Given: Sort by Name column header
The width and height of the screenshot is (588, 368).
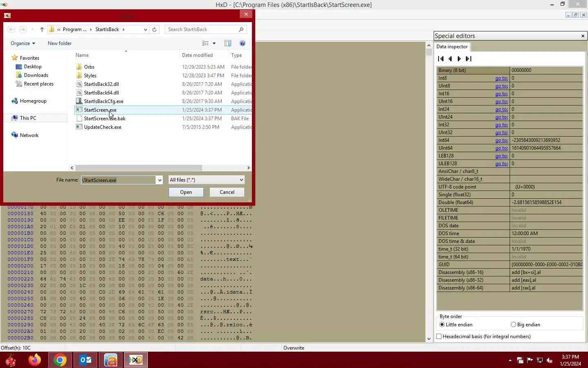Looking at the screenshot, I should tap(82, 55).
